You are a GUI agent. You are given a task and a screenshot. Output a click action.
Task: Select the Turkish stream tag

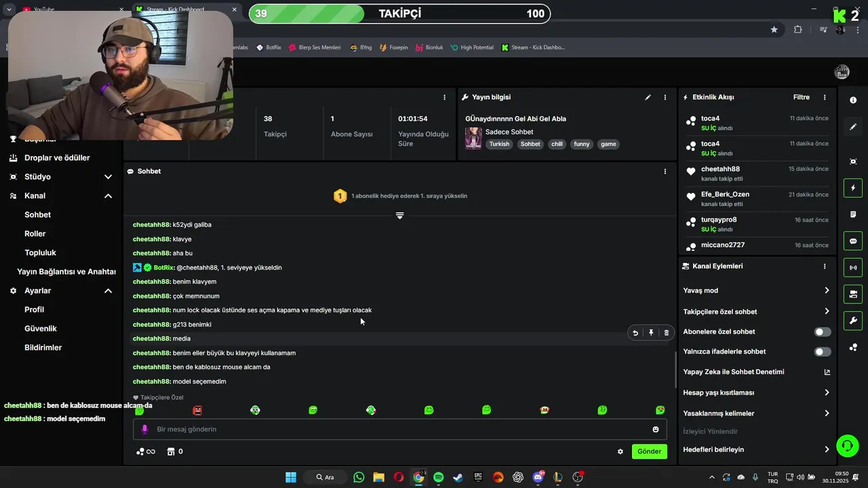coord(499,144)
